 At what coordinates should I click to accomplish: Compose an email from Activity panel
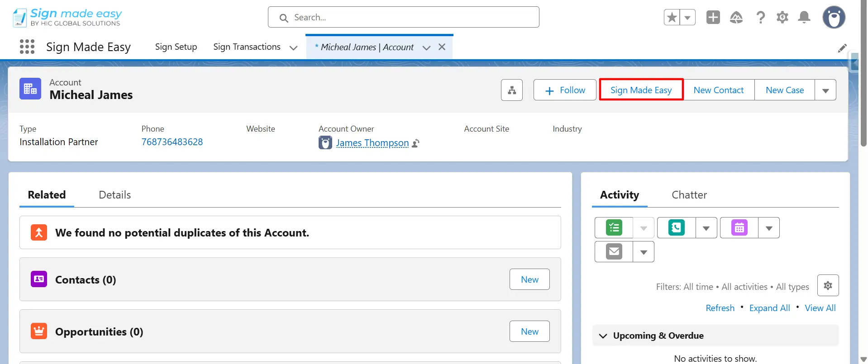pos(614,251)
